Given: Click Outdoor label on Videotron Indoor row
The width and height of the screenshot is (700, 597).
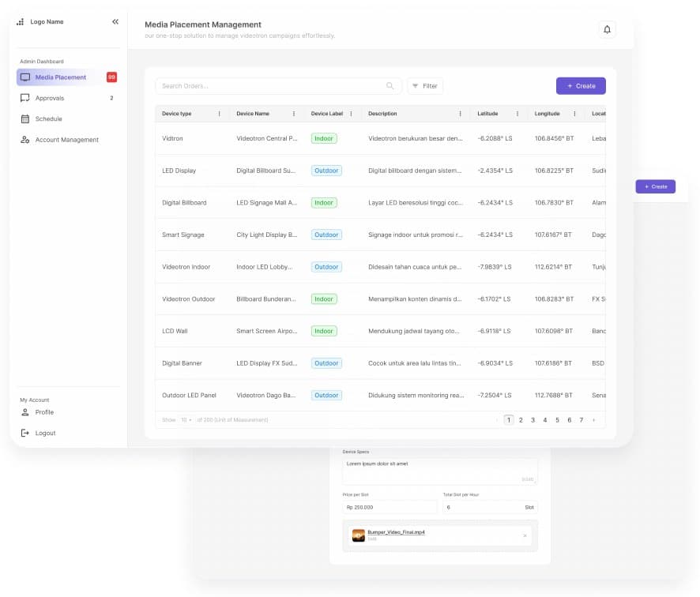Looking at the screenshot, I should (326, 267).
